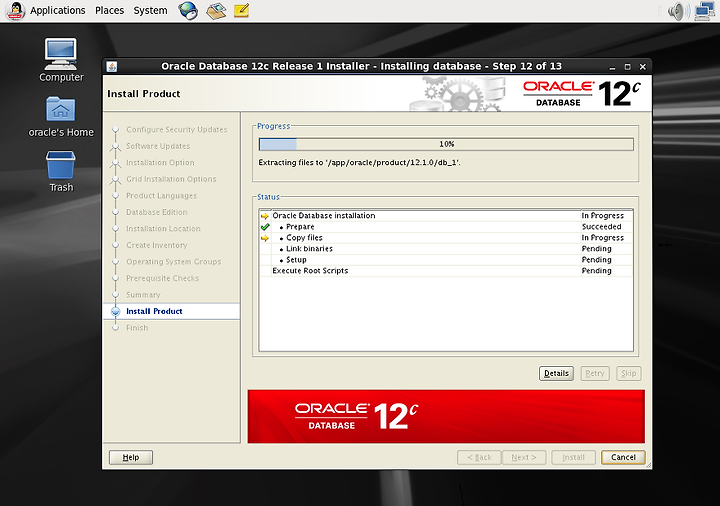Open the Applications menu
The width and height of the screenshot is (720, 506).
coord(57,11)
